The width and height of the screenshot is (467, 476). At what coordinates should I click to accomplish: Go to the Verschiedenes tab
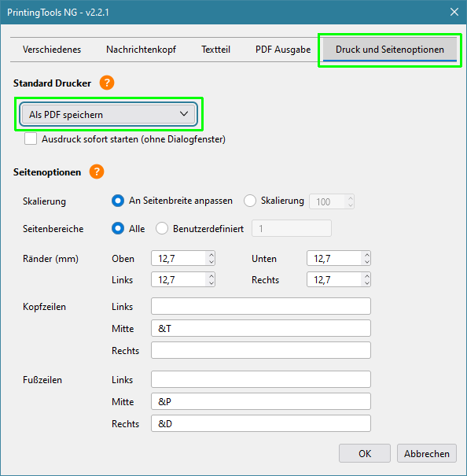pyautogui.click(x=52, y=50)
